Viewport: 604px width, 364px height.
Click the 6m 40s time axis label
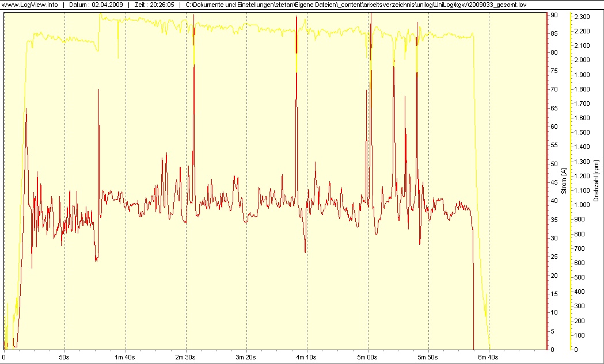(489, 357)
